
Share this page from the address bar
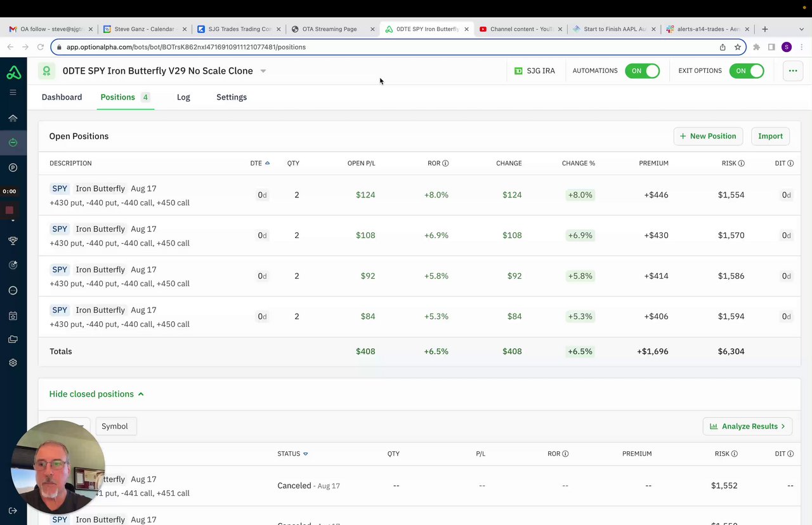tap(723, 47)
